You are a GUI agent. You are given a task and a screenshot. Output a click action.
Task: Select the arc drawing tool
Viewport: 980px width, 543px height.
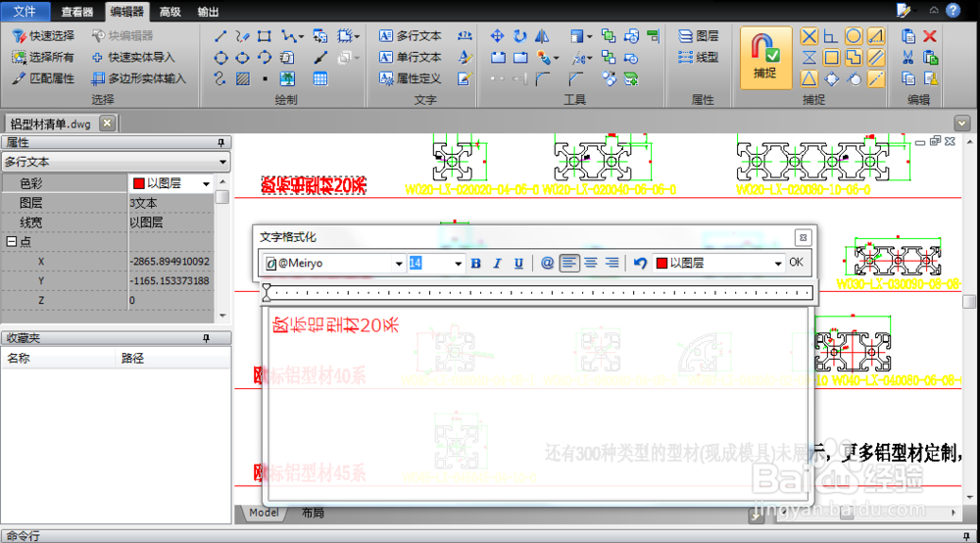click(x=265, y=58)
